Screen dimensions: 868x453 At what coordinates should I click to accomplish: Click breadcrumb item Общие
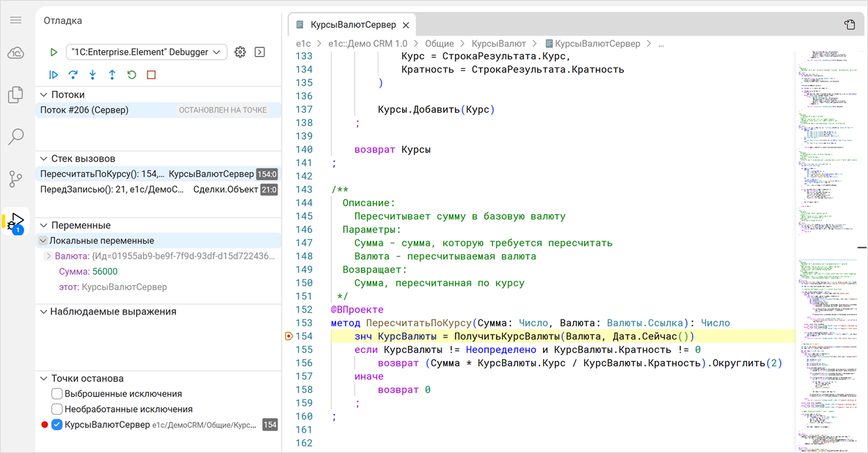(439, 43)
